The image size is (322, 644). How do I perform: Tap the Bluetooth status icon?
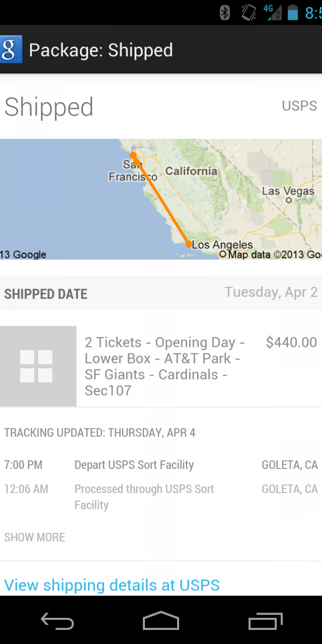[225, 12]
